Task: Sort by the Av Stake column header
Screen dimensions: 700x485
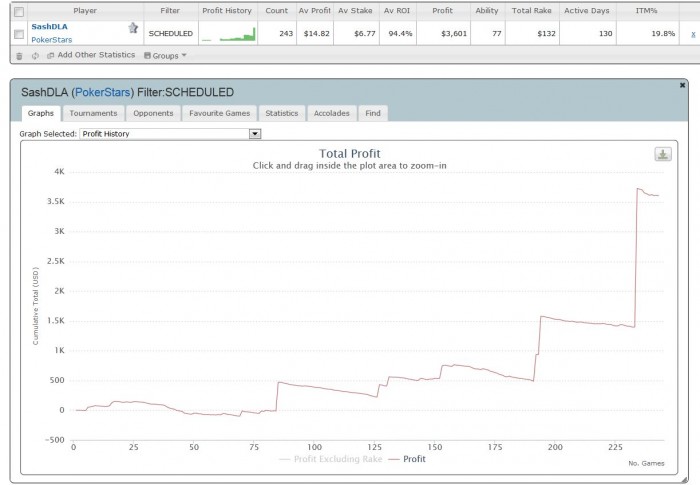Action: [355, 11]
